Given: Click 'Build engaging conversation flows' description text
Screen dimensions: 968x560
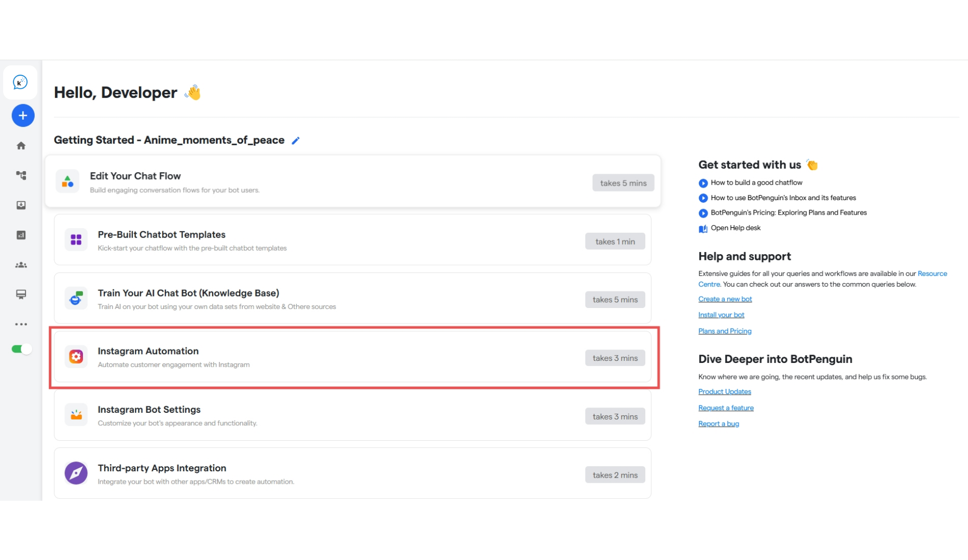Looking at the screenshot, I should (175, 190).
